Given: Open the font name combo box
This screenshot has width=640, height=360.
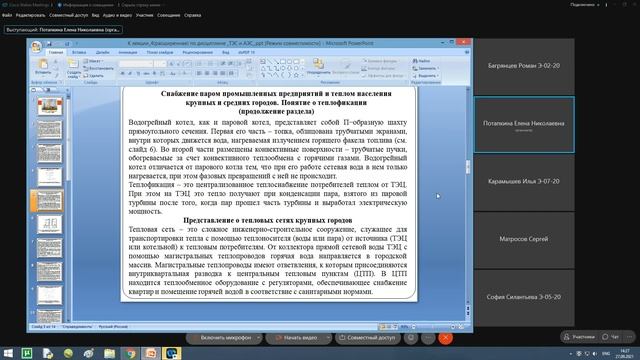Looking at the screenshot, I should coord(136,64).
